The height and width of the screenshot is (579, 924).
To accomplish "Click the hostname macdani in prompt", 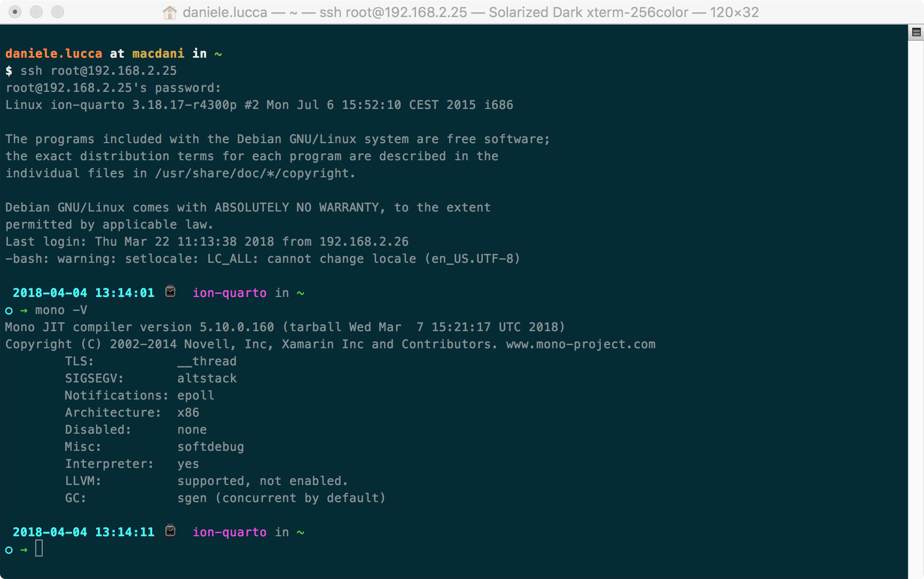I will (158, 53).
